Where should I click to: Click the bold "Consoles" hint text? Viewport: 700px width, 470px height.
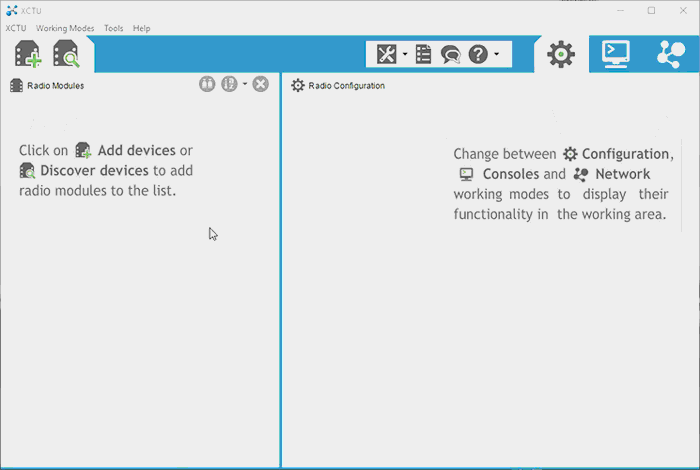point(511,174)
